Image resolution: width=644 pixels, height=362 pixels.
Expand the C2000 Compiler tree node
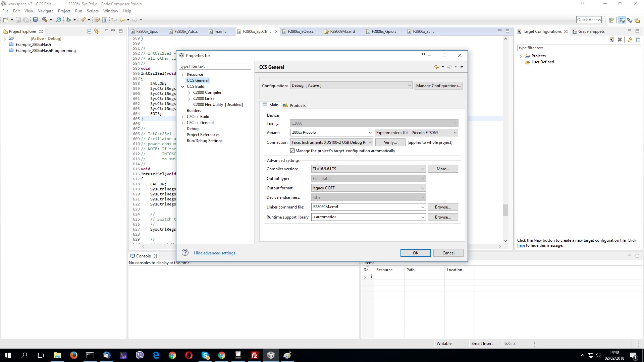tap(189, 93)
